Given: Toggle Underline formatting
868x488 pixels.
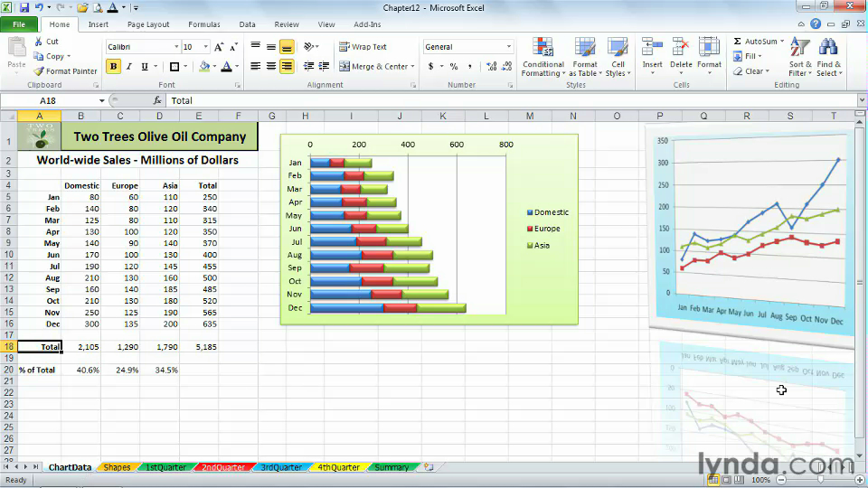Looking at the screenshot, I should 145,66.
